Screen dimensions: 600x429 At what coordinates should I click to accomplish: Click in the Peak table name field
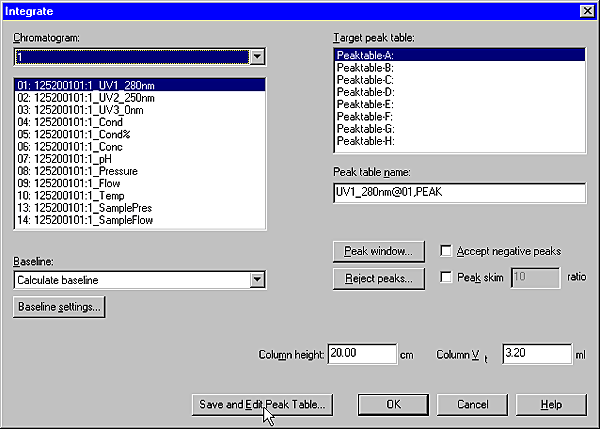459,193
